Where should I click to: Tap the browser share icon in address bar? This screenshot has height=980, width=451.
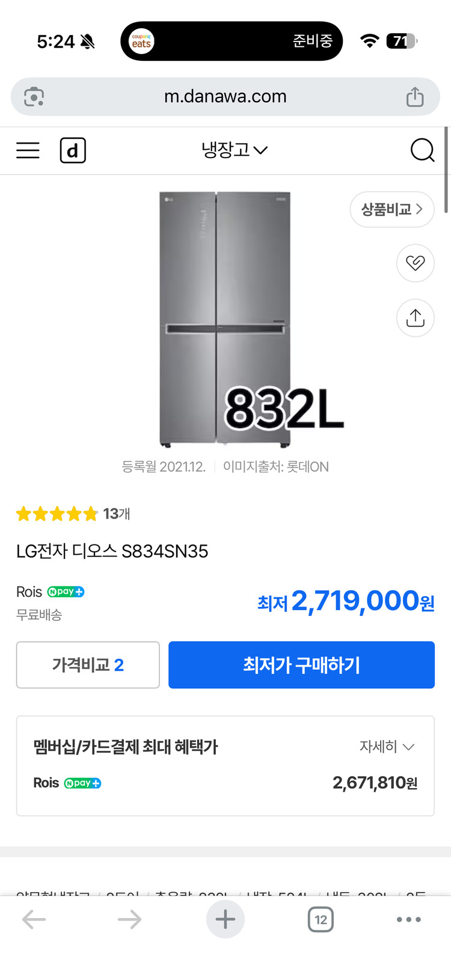click(x=415, y=97)
